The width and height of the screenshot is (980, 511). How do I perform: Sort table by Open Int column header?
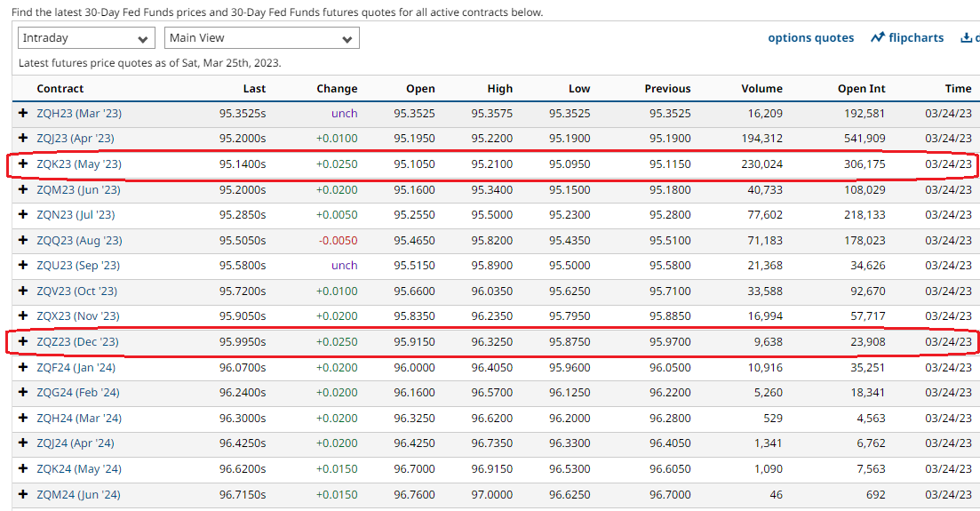coord(861,88)
